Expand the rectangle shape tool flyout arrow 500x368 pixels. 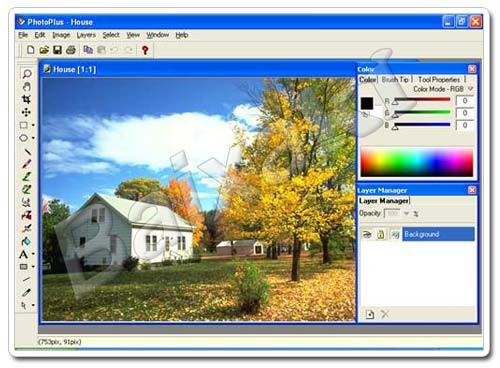pyautogui.click(x=33, y=267)
